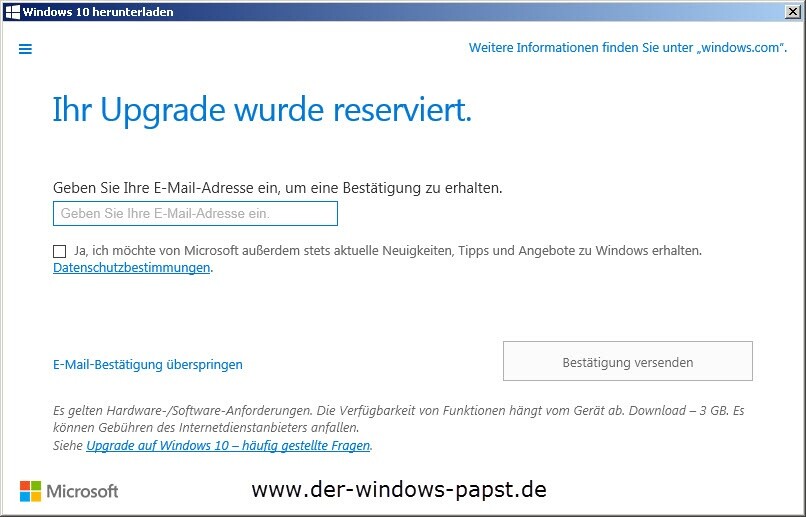Close the Windows 10 herunterladen window
This screenshot has height=517, width=806.
pos(793,11)
